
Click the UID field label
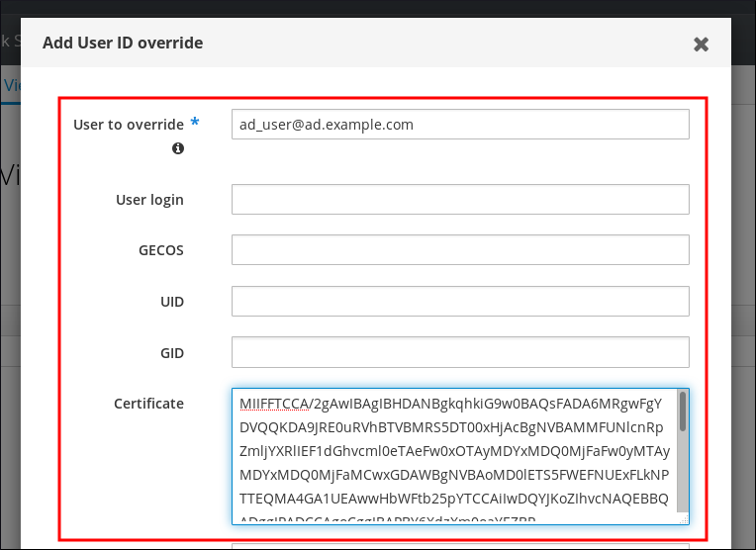pyautogui.click(x=172, y=302)
